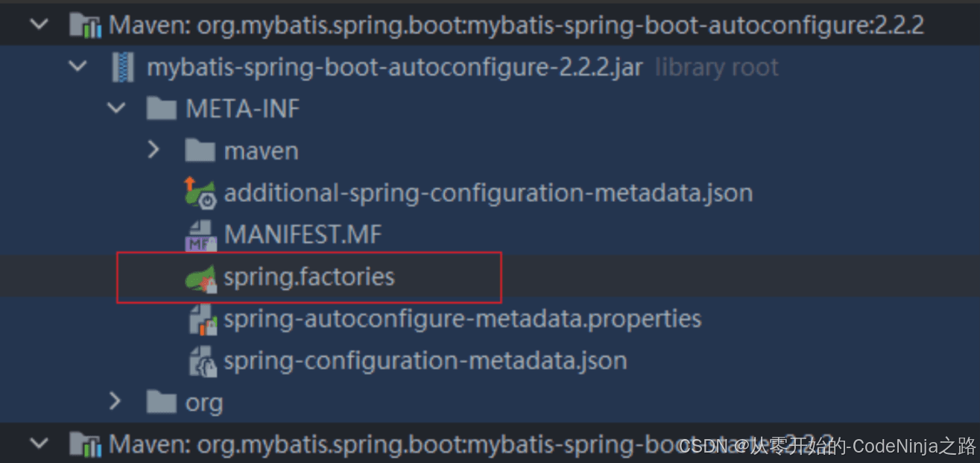Click the additional-spring-configuration-metadata.json Spring icon
Viewport: 980px width, 463px height.
click(x=200, y=193)
